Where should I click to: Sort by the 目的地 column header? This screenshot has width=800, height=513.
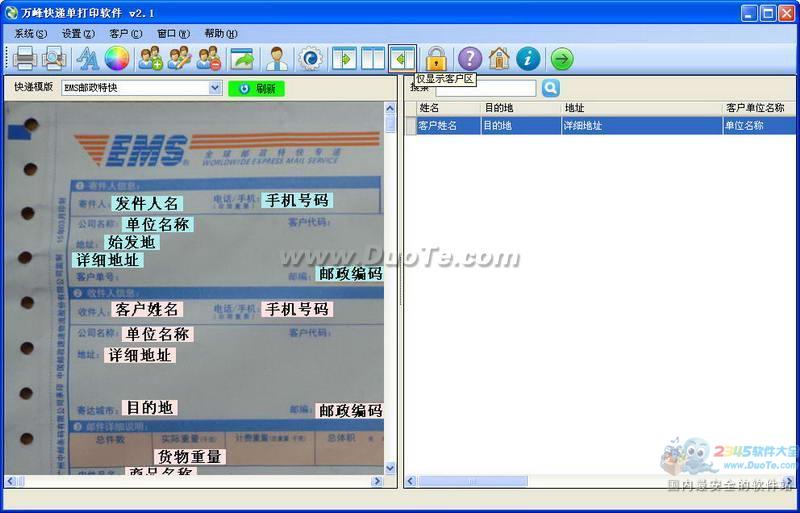tap(521, 108)
